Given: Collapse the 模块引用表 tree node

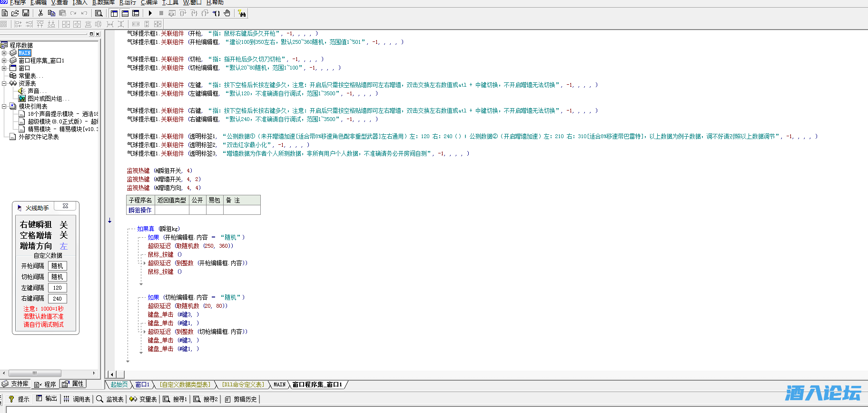Looking at the screenshot, I should click(x=4, y=106).
